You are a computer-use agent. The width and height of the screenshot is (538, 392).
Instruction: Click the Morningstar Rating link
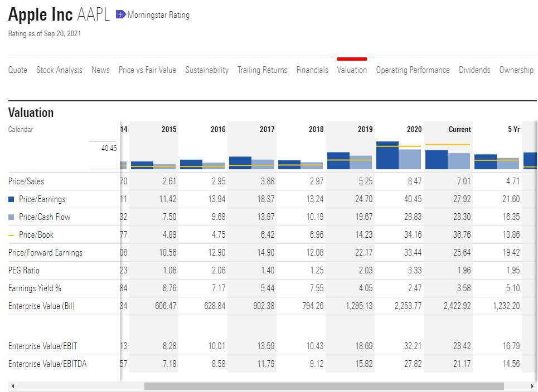158,15
